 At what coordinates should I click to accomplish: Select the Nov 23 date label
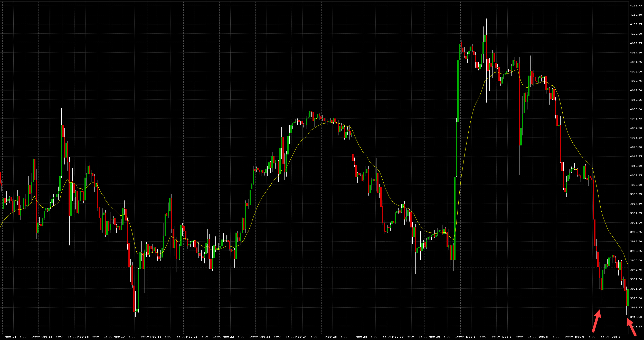264,337
